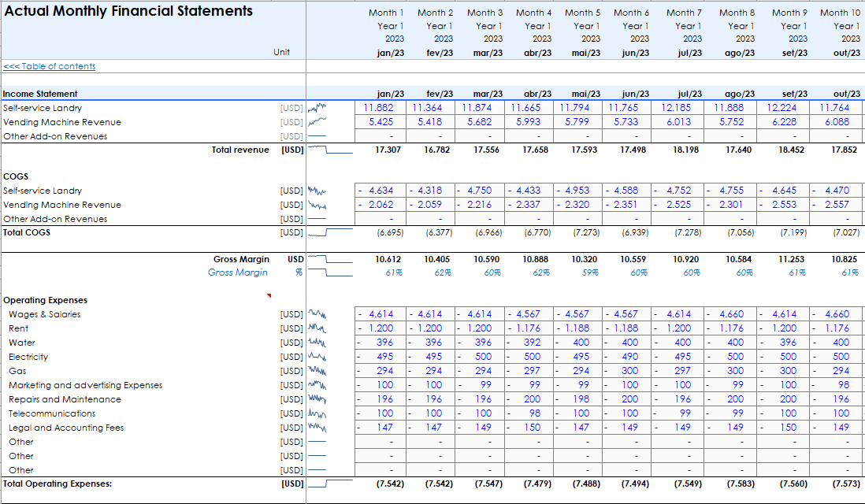Open the Table of contents link

pyautogui.click(x=50, y=66)
